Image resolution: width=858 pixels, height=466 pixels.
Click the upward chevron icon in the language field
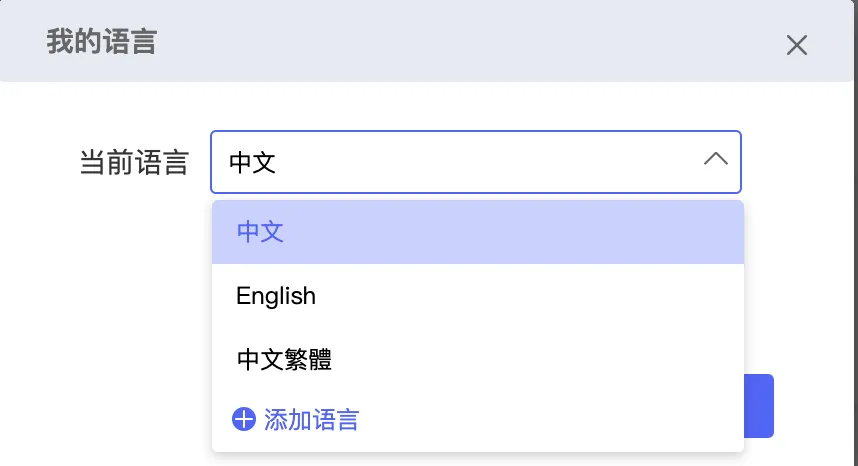point(716,160)
